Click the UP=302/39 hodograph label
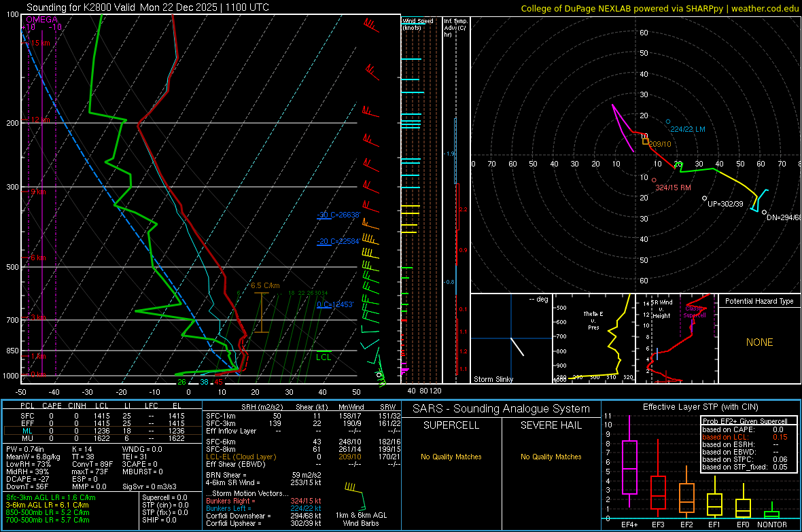Screen dimensions: 802x532 (725, 204)
